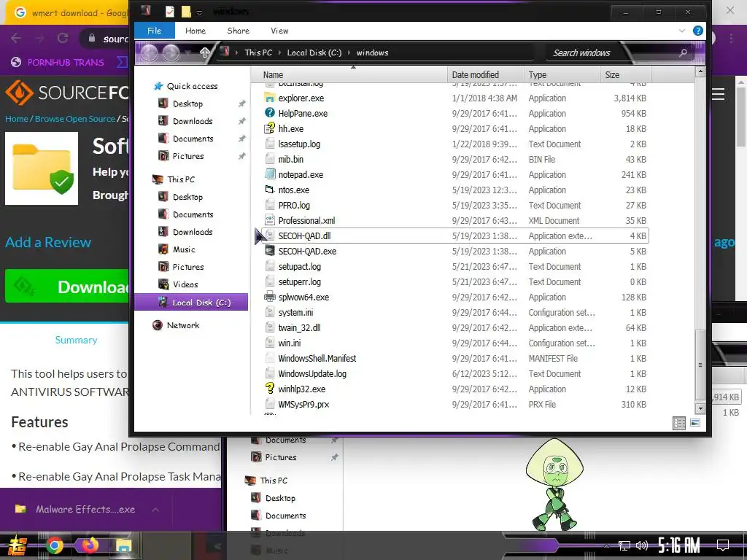747x560 pixels.
Task: Click the network tray icon
Action: [624, 545]
